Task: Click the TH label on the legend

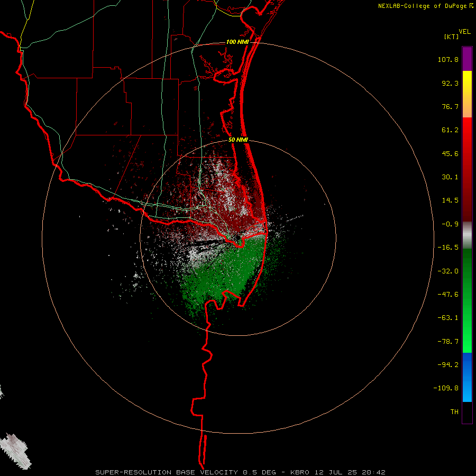Action: click(454, 412)
